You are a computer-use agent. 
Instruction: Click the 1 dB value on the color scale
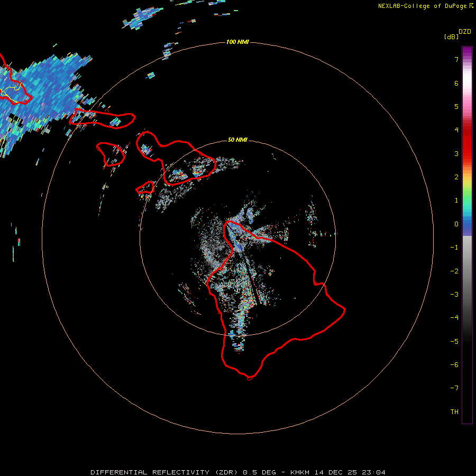[x=456, y=200]
